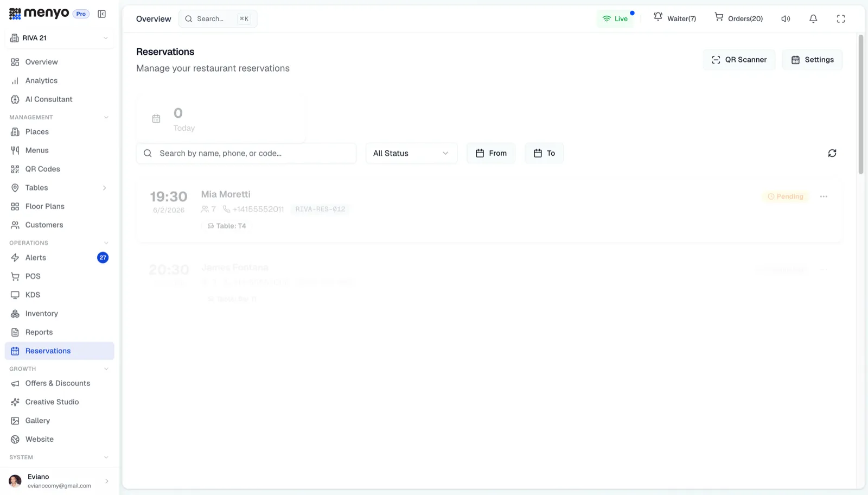Refresh the reservations list
Viewport: 868px width, 495px height.
click(832, 154)
